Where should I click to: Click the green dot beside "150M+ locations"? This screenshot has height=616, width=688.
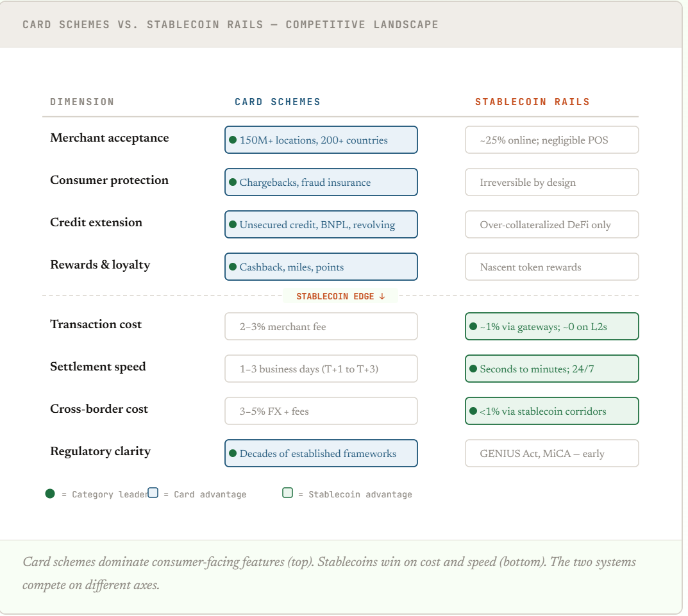[233, 140]
